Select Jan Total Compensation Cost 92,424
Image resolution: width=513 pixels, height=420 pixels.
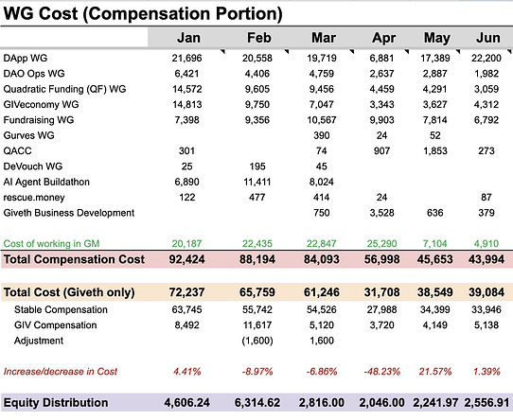tap(186, 259)
